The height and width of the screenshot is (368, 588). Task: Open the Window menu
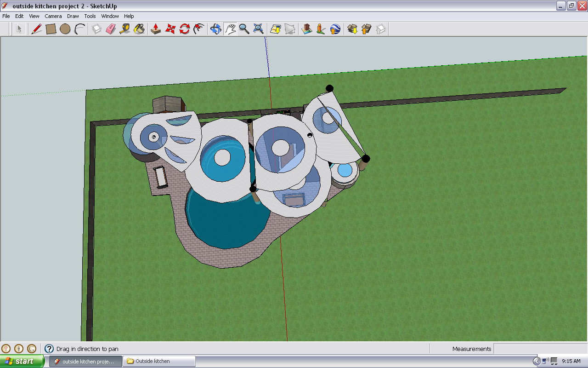click(110, 16)
